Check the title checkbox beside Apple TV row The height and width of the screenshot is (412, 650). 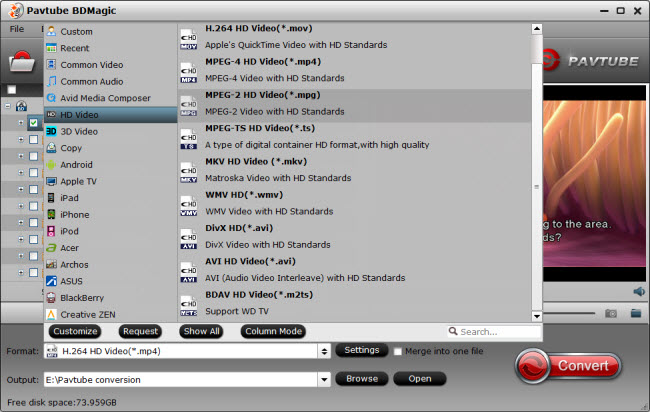34,189
